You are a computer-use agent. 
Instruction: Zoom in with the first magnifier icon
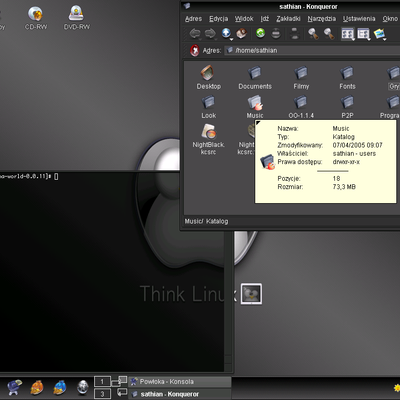(x=313, y=33)
